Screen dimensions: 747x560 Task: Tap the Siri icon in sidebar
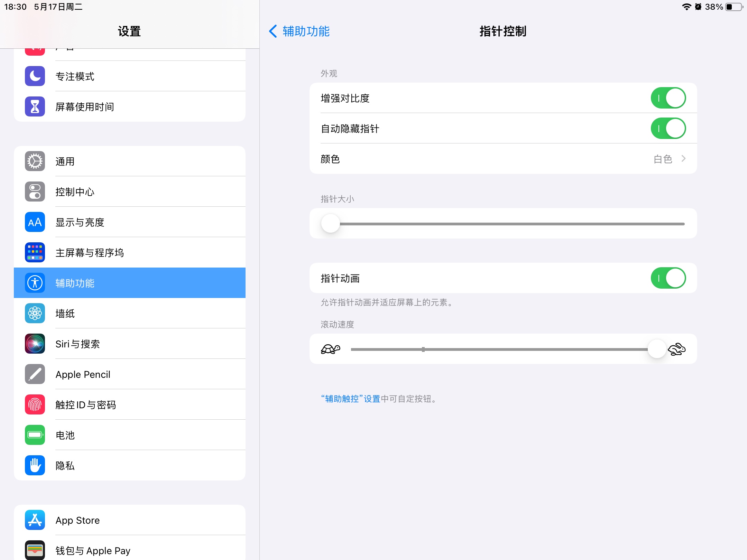(35, 344)
